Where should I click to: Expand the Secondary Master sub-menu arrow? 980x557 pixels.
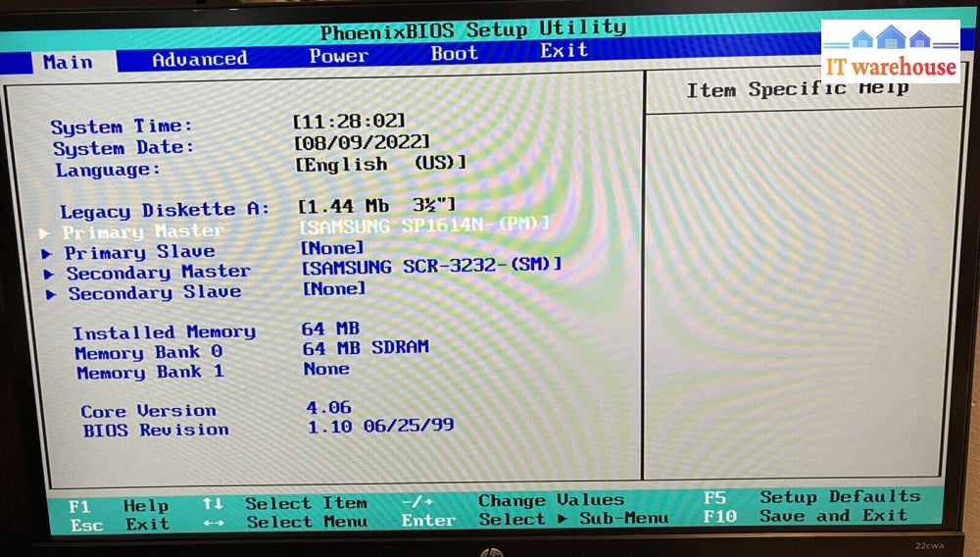(x=49, y=274)
